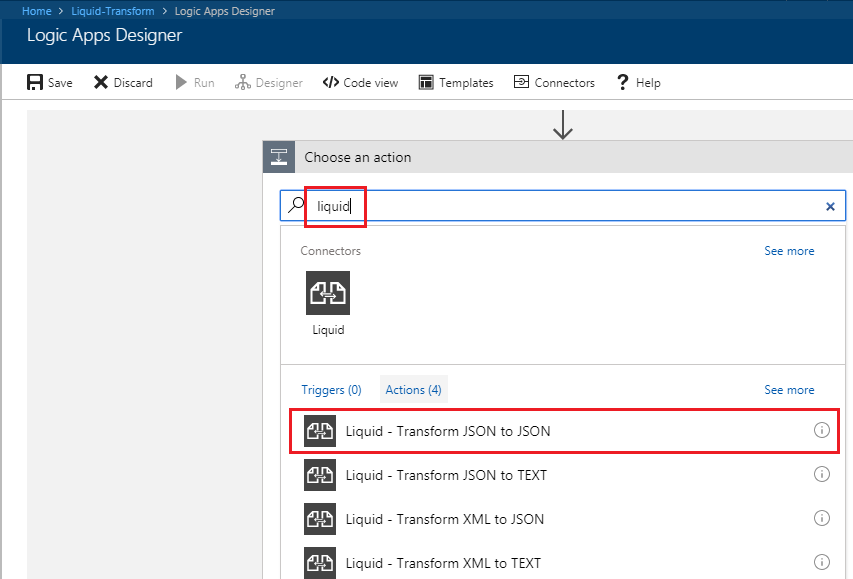Choose Liquid - Transform XML to JSON
The image size is (853, 579).
pyautogui.click(x=564, y=519)
